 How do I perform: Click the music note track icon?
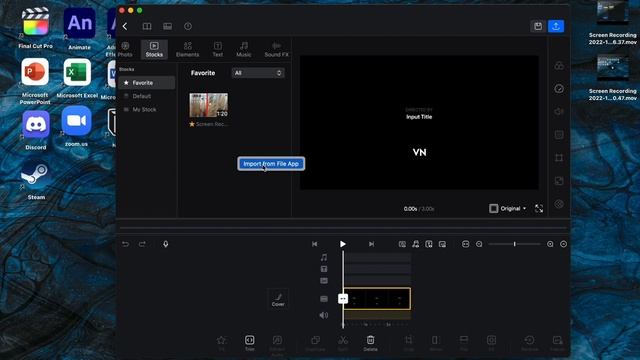tap(324, 258)
